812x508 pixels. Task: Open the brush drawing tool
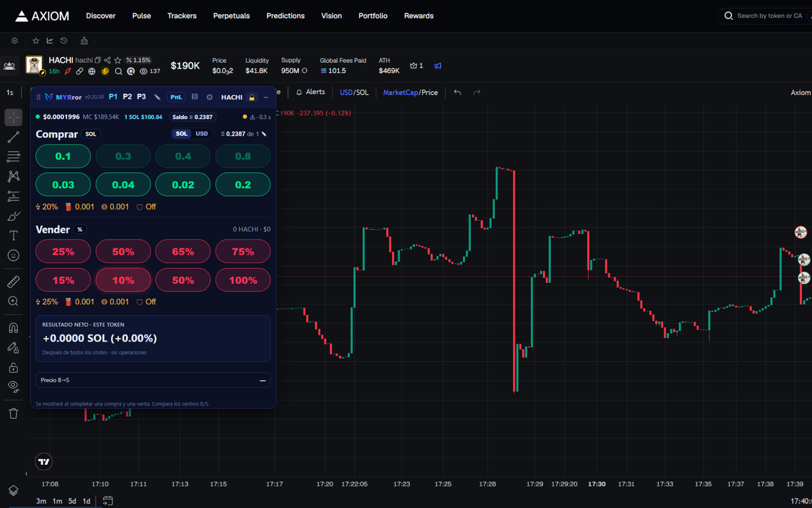point(13,216)
